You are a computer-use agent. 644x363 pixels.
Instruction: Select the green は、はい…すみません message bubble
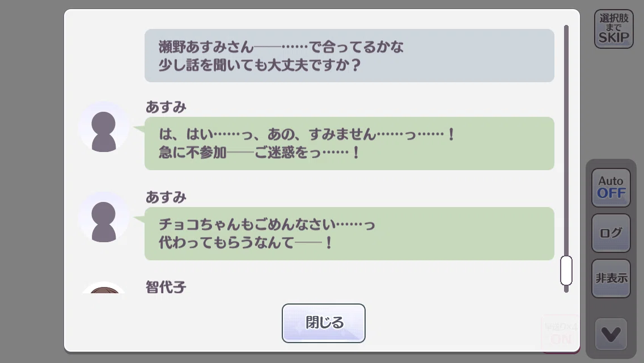(x=349, y=143)
